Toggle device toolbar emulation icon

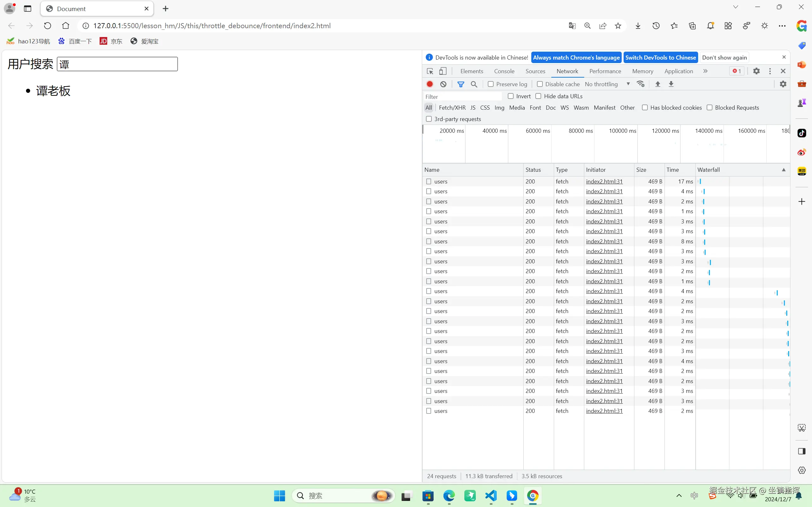tap(443, 71)
